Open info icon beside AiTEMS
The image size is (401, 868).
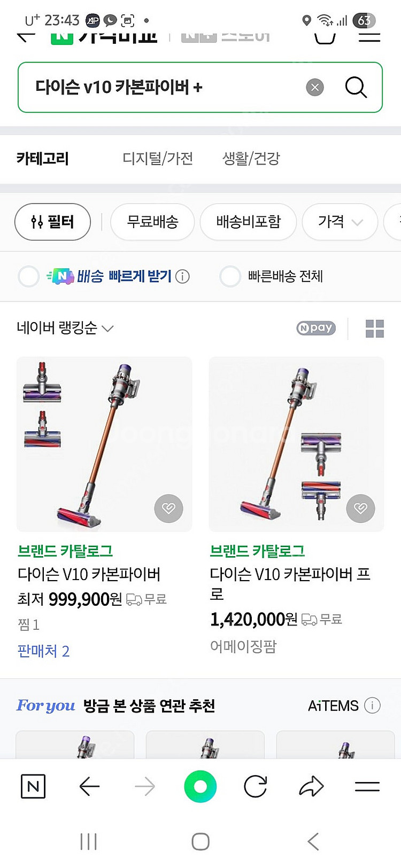tap(372, 706)
